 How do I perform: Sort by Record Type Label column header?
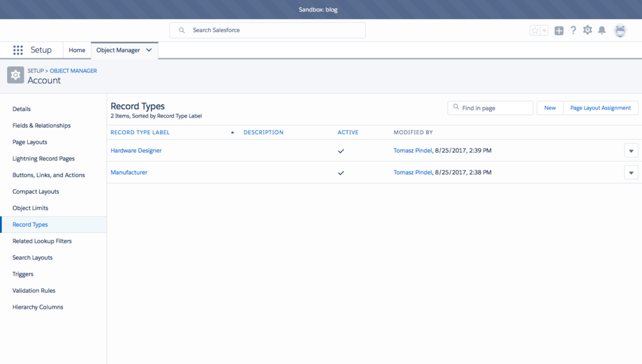(140, 132)
